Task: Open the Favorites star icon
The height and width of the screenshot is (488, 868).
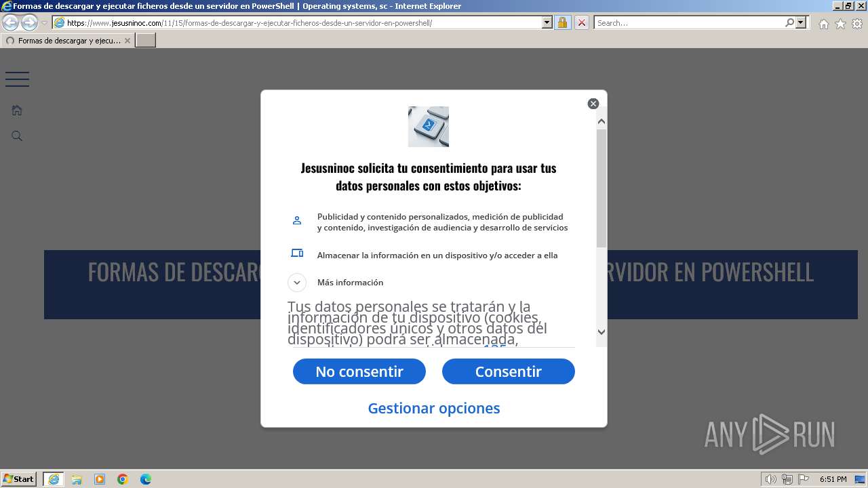Action: pos(840,24)
